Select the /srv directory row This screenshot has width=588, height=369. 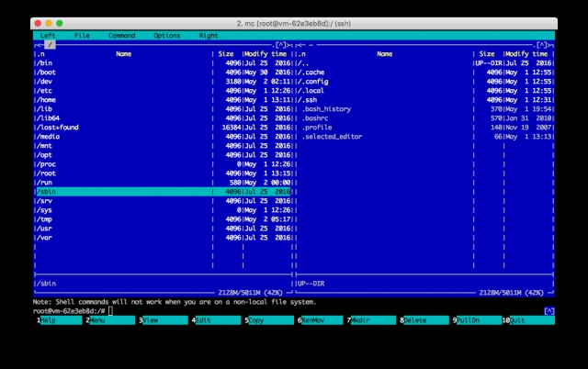164,201
